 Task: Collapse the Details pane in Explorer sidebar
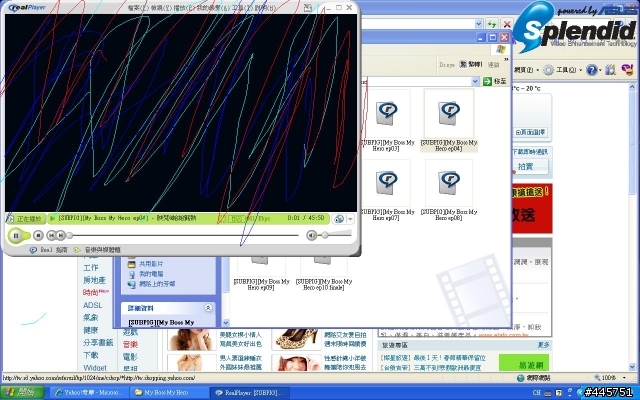(208, 308)
